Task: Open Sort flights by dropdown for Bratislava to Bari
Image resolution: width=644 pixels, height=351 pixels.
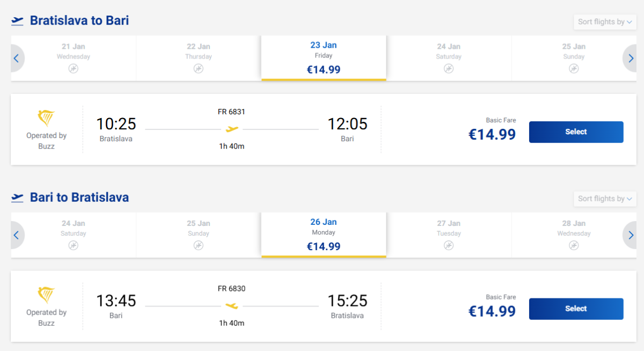Action: click(605, 22)
